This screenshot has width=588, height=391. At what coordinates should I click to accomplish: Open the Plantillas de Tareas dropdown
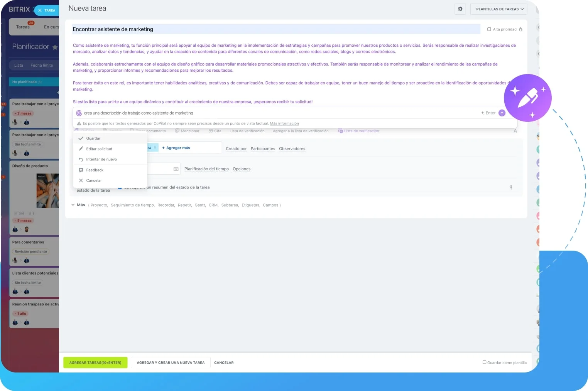point(498,9)
